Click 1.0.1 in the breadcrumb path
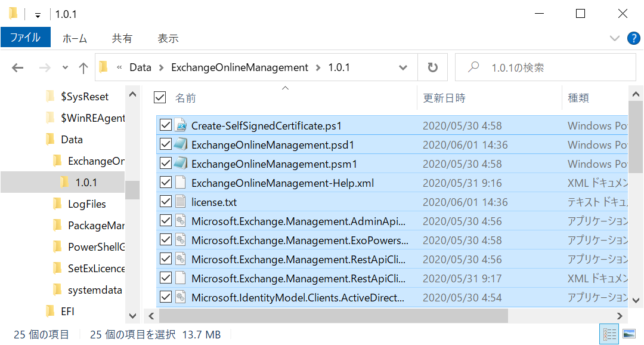Viewport: 644px width, 345px height. [x=339, y=67]
